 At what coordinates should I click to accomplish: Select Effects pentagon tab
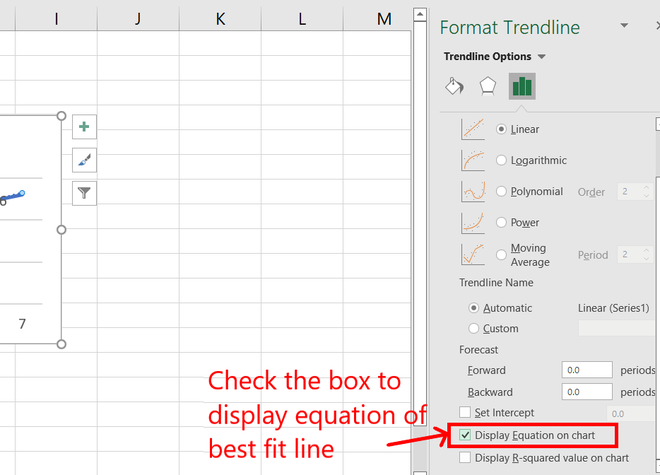pos(487,86)
